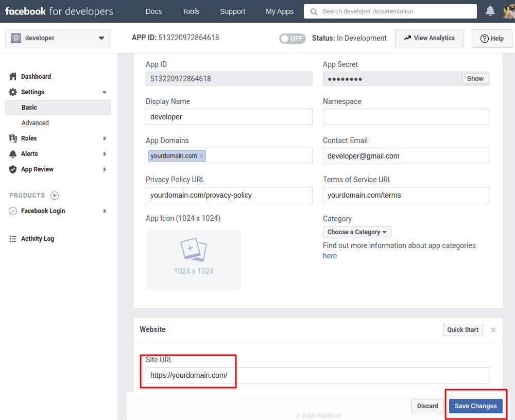Image resolution: width=515 pixels, height=420 pixels.
Task: Click the search magnifier icon
Action: click(x=314, y=11)
